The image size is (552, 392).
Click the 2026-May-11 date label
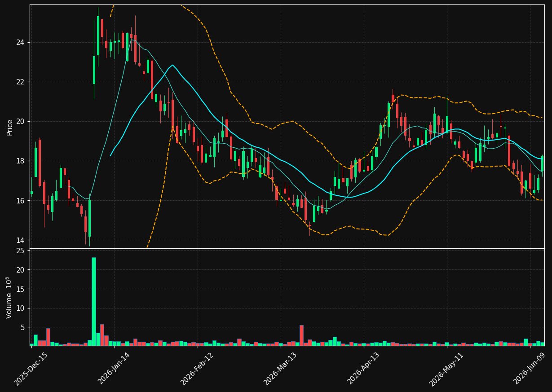(x=446, y=369)
